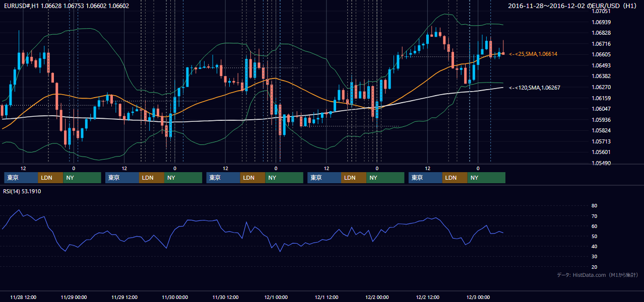This screenshot has width=644, height=302.
Task: Select the 2016-11-28～2016-12-02 EUR/USD (H1) header
Action: [573, 6]
